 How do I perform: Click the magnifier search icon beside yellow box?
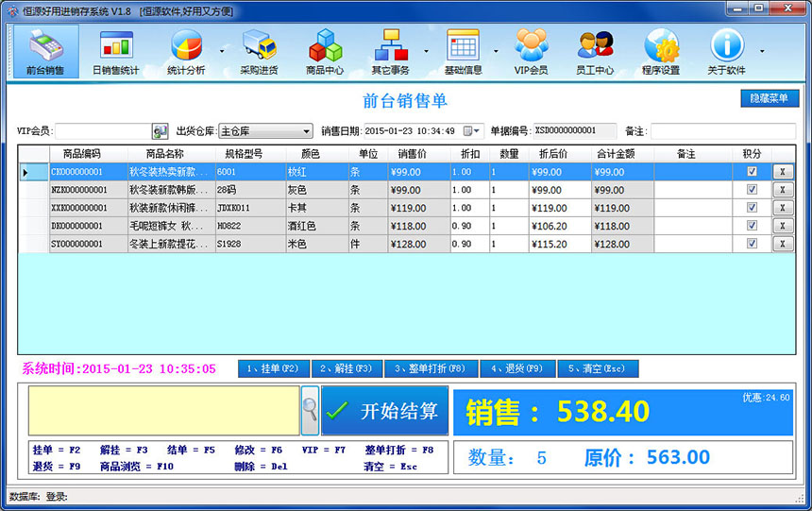click(310, 410)
